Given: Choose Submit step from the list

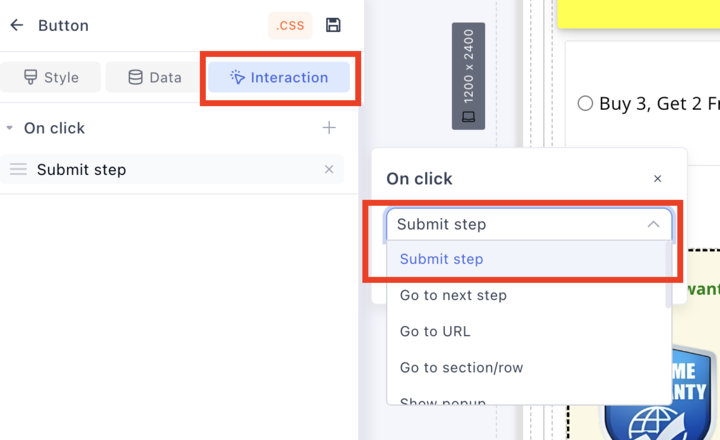Looking at the screenshot, I should pos(441,259).
